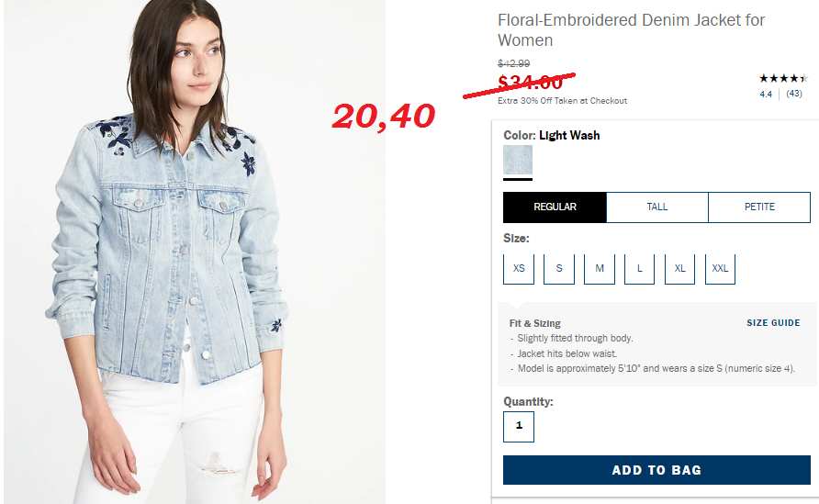Image resolution: width=819 pixels, height=504 pixels.
Task: Click the struck-out $34.00 sale price
Action: [530, 82]
